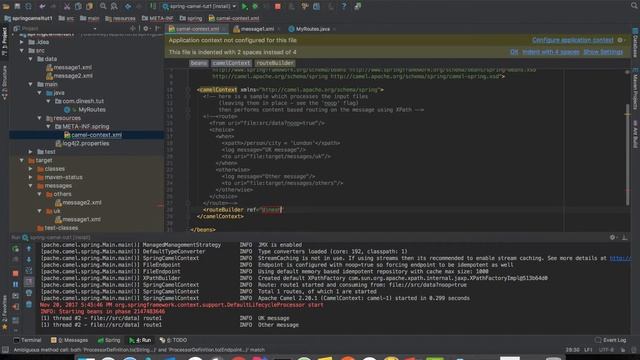
Task: Open the Terminal tool window tab
Action: click(x=27, y=340)
